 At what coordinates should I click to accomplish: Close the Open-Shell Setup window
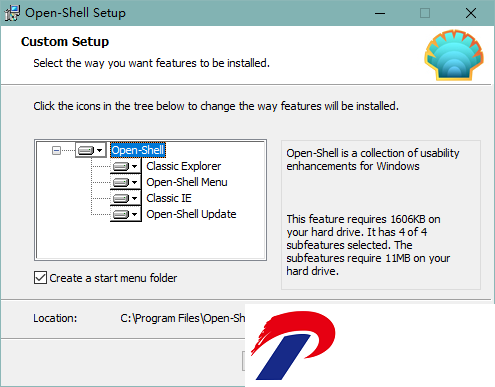pyautogui.click(x=471, y=13)
